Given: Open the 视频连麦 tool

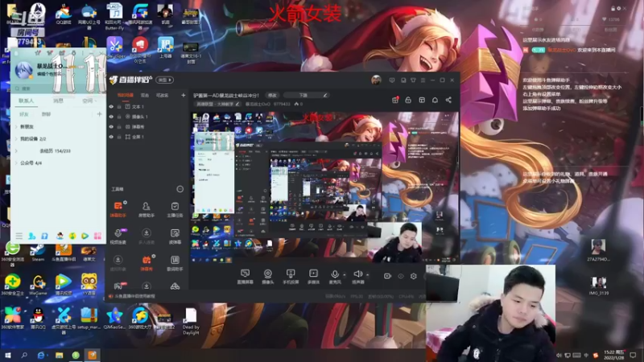Looking at the screenshot, I should coord(118,237).
